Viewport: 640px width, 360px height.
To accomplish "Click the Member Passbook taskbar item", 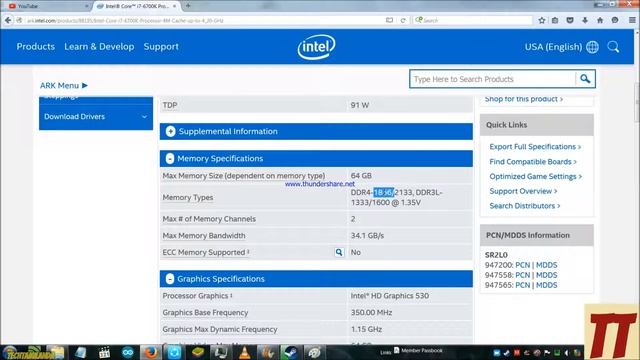I will [418, 351].
